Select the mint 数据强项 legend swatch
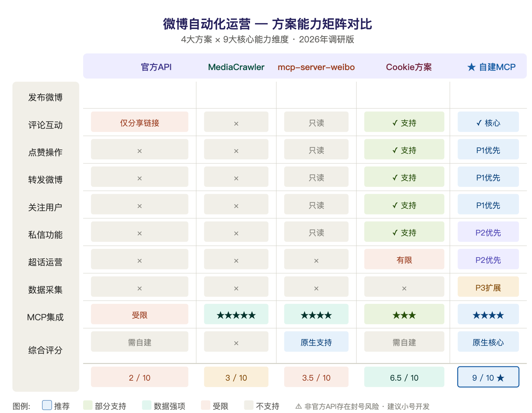The height and width of the screenshot is (413, 532). pos(147,405)
